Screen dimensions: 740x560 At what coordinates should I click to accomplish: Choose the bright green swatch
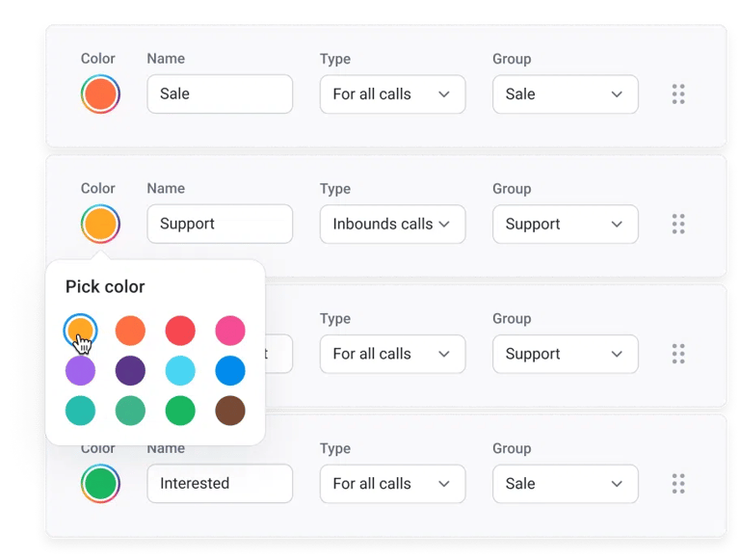180,411
